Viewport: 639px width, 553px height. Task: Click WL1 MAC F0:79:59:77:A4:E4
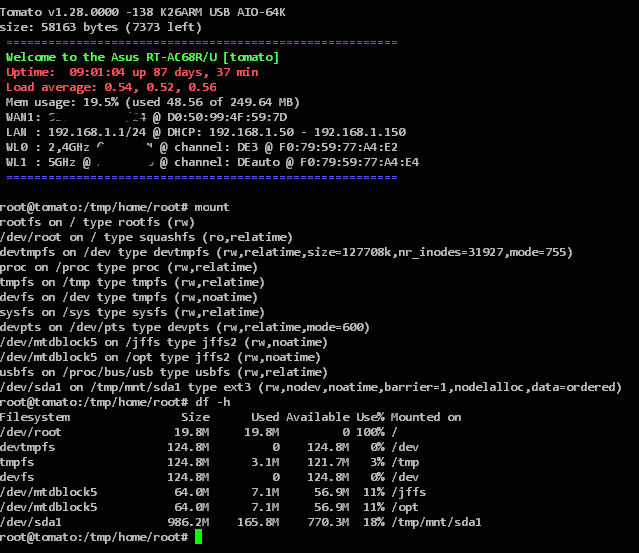click(359, 162)
